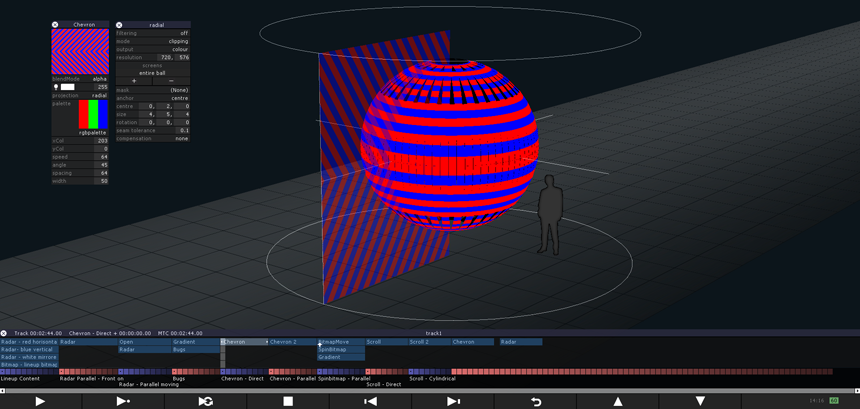Open the rgbpalette colour palette image
Viewport: 860px width, 409px height.
coord(93,114)
